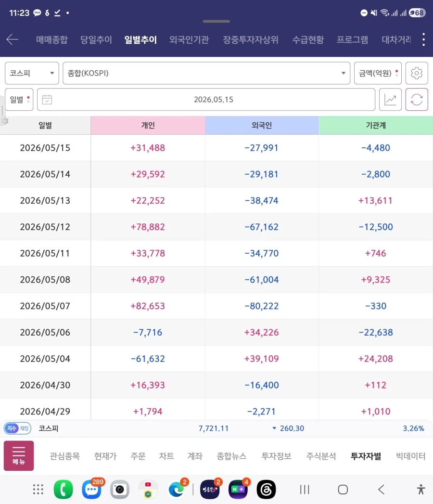Viewport: 433px width, 504px height.
Task: Launch the green Phone app
Action: pyautogui.click(x=64, y=490)
